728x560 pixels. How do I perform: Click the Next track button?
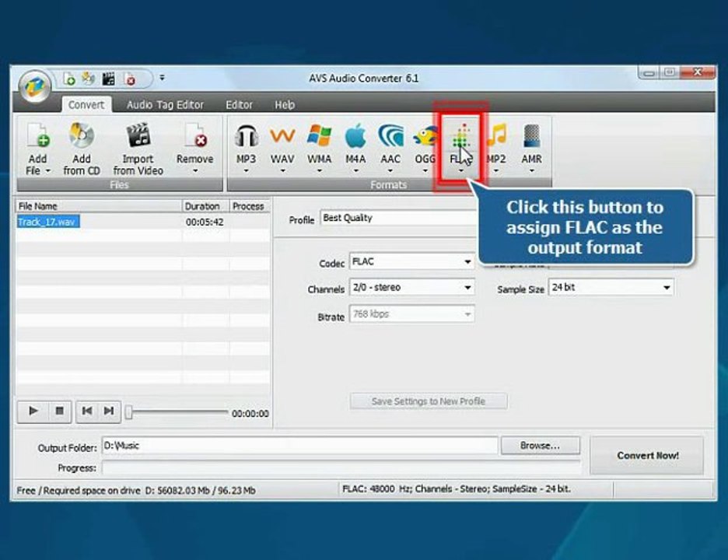(109, 411)
